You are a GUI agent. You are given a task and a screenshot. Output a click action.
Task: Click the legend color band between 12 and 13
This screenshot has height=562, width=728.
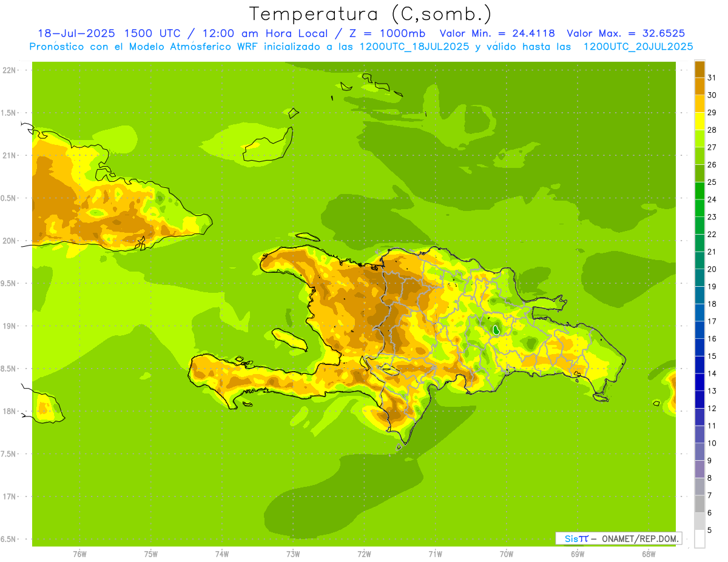tap(699, 399)
